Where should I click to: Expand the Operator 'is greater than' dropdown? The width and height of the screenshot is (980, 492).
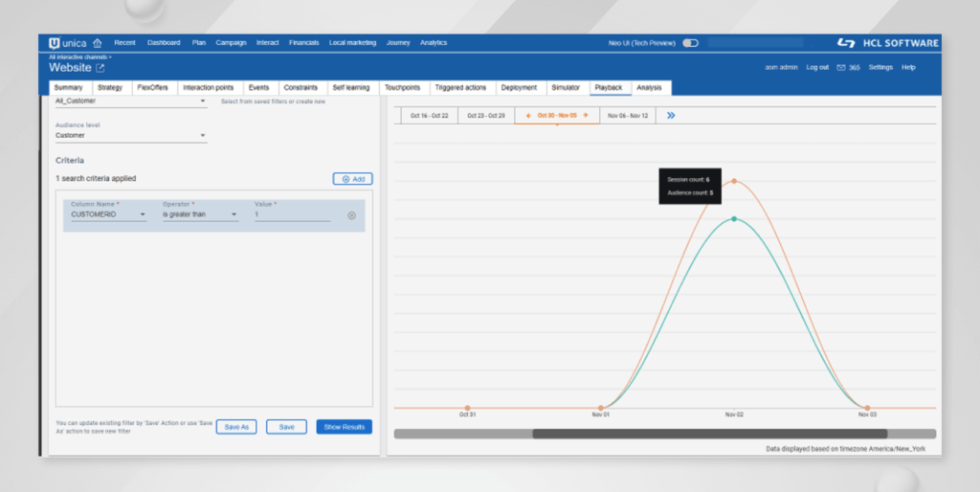point(234,215)
